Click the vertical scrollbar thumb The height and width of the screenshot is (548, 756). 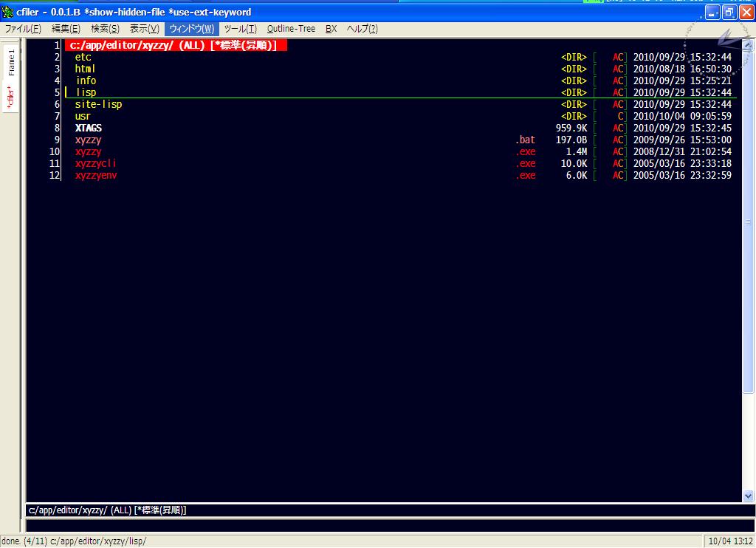pyautogui.click(x=749, y=222)
